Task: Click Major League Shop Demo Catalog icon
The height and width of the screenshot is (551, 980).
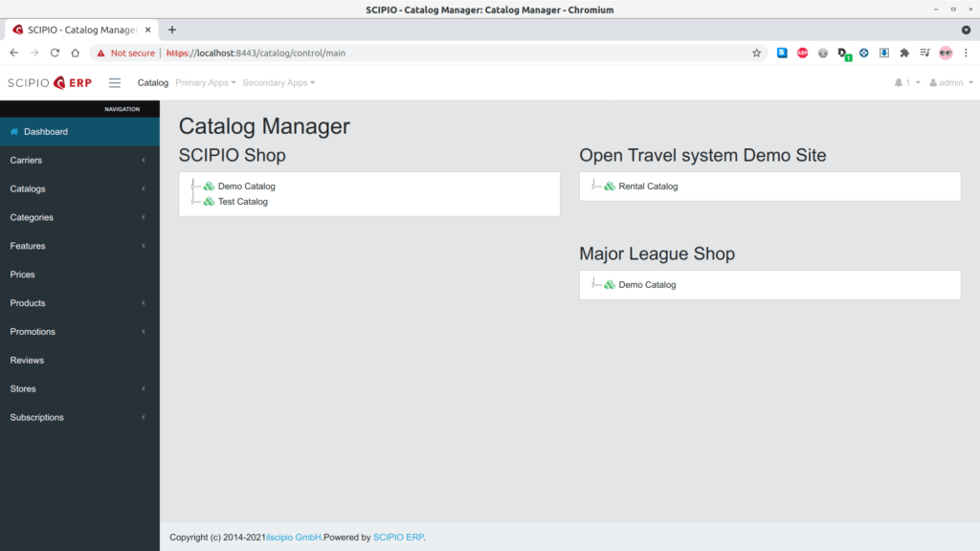Action: 610,285
